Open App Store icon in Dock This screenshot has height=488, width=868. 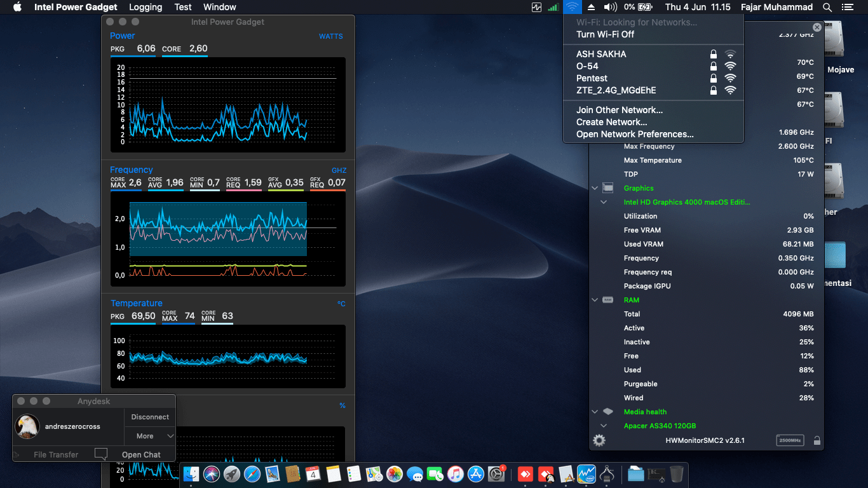(x=476, y=474)
